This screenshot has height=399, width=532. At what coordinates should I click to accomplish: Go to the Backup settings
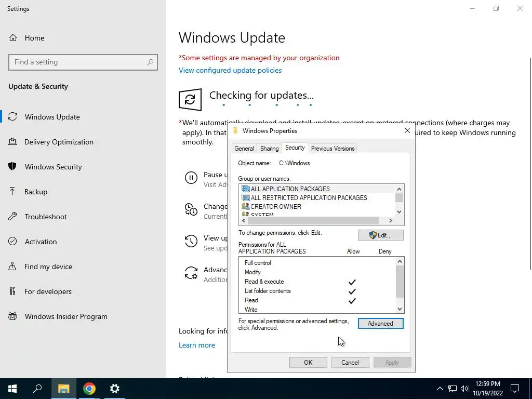[36, 192]
